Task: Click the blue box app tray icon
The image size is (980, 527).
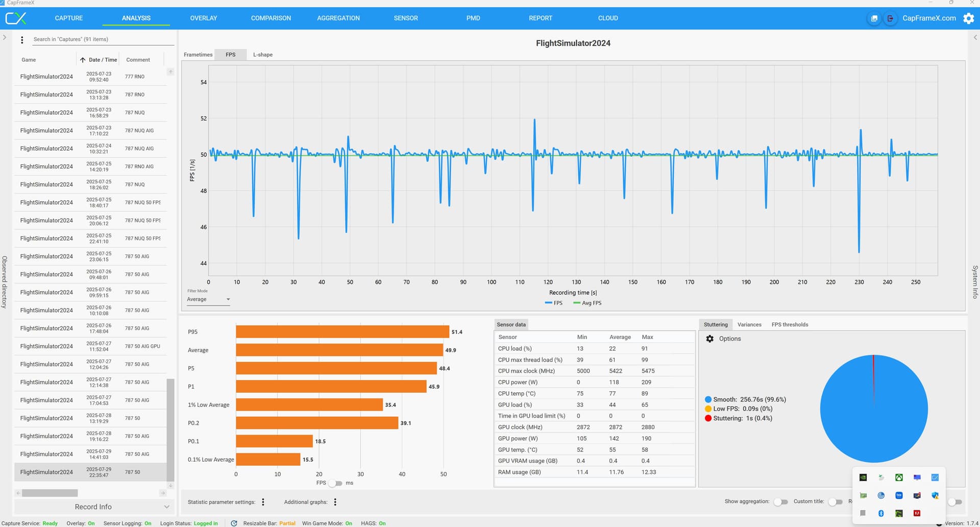Action: 899,495
